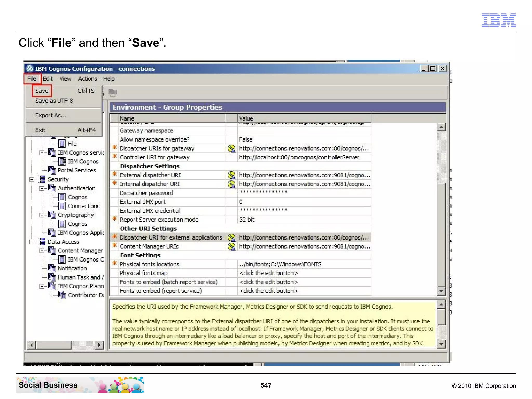The height and width of the screenshot is (399, 532).
Task: Click the Value column header
Action: pos(304,118)
